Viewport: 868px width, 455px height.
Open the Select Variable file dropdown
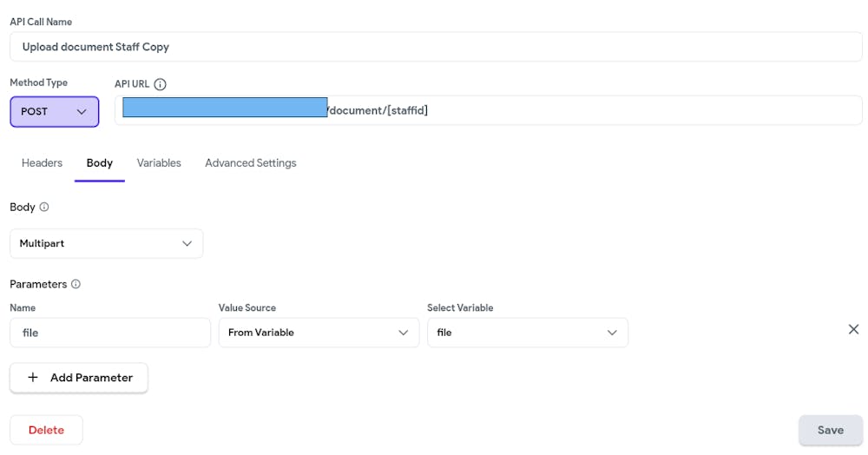527,333
